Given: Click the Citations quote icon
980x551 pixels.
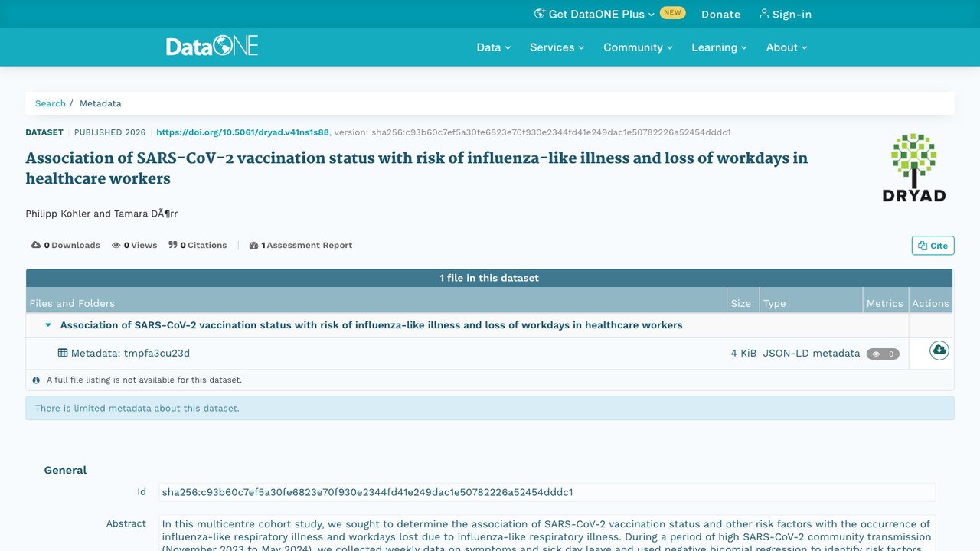Looking at the screenshot, I should tap(173, 245).
